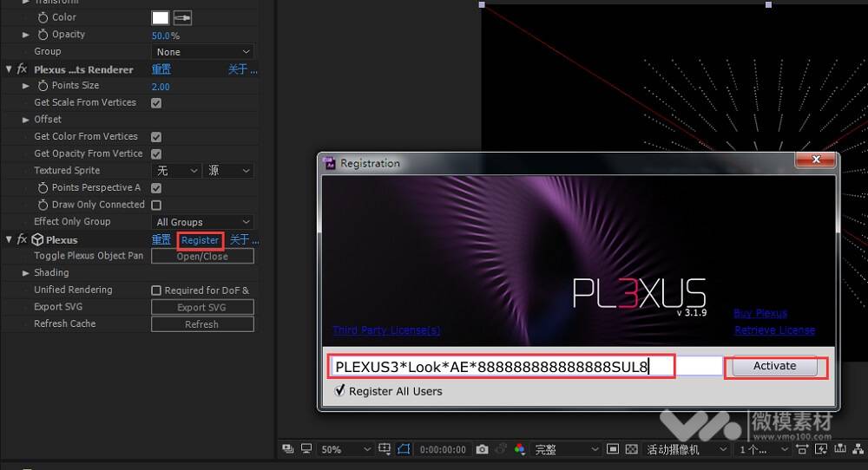Uncheck Get Scale From Vertices
Screen dimensions: 868x470
coord(156,103)
